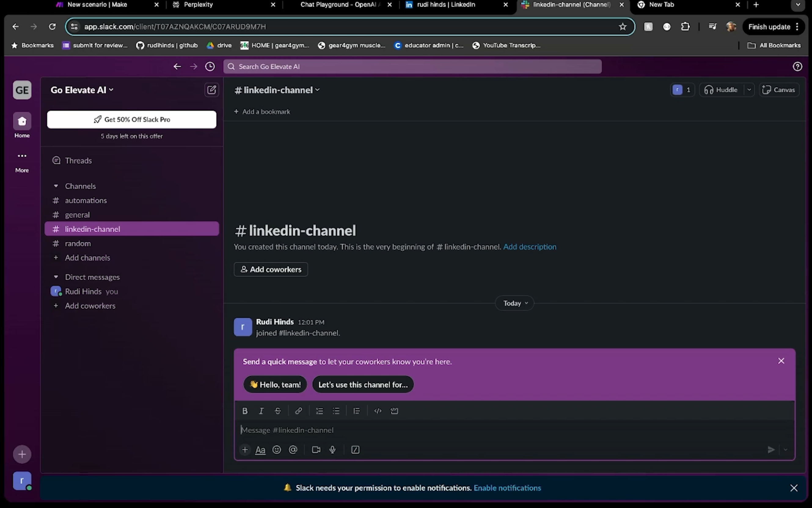Click the mention someone @ icon
Image resolution: width=812 pixels, height=508 pixels.
pyautogui.click(x=293, y=450)
